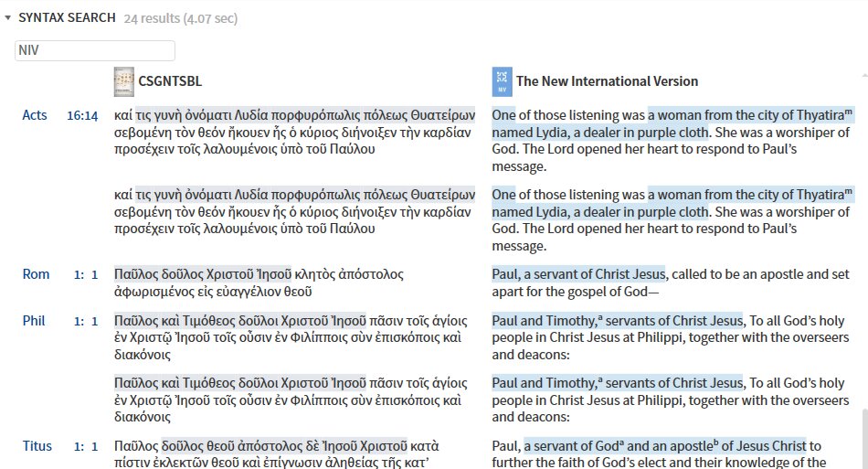Screen dimensions: 868x469
Task: Click highlighted 'Paul, a servant of Christ Jesus'
Action: (x=578, y=274)
